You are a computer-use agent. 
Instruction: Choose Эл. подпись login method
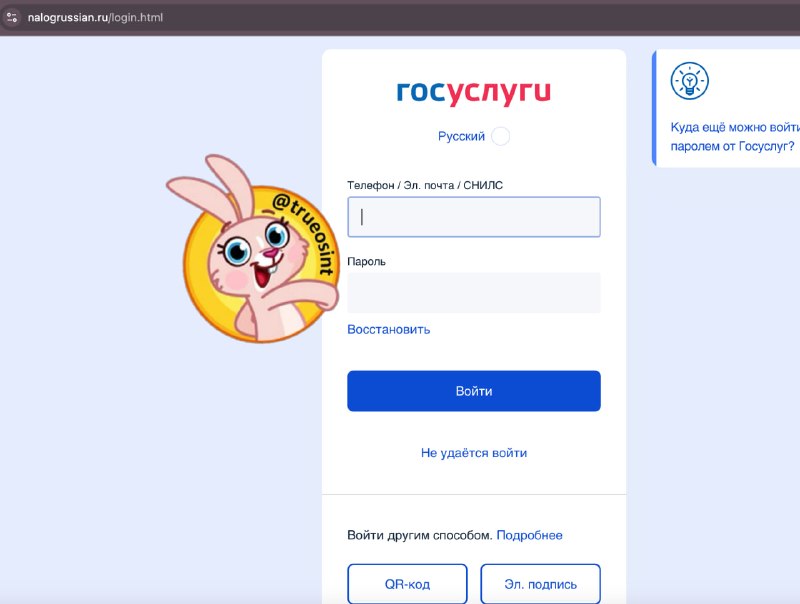pyautogui.click(x=540, y=584)
